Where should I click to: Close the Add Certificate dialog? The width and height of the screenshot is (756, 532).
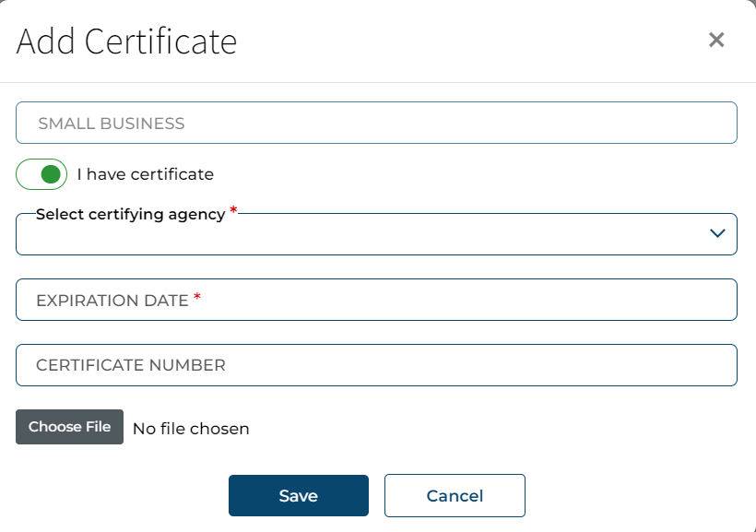tap(716, 40)
